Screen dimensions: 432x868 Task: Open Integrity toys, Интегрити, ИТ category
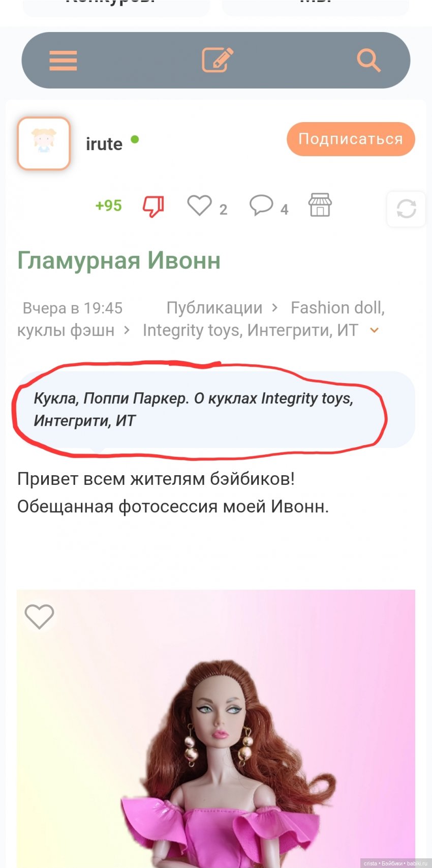point(250,330)
